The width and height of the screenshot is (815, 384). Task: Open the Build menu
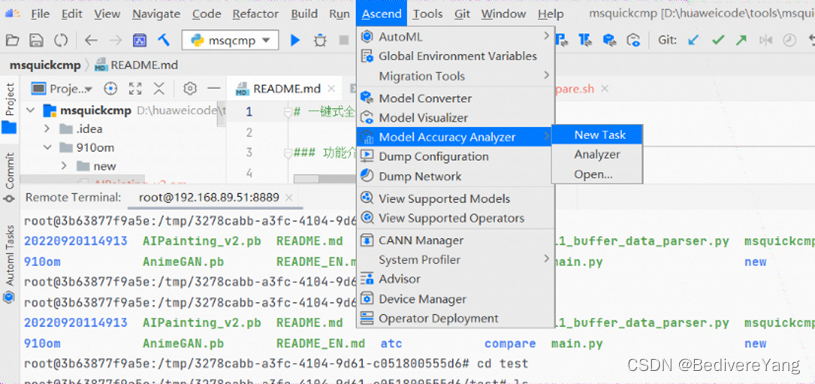pyautogui.click(x=304, y=14)
